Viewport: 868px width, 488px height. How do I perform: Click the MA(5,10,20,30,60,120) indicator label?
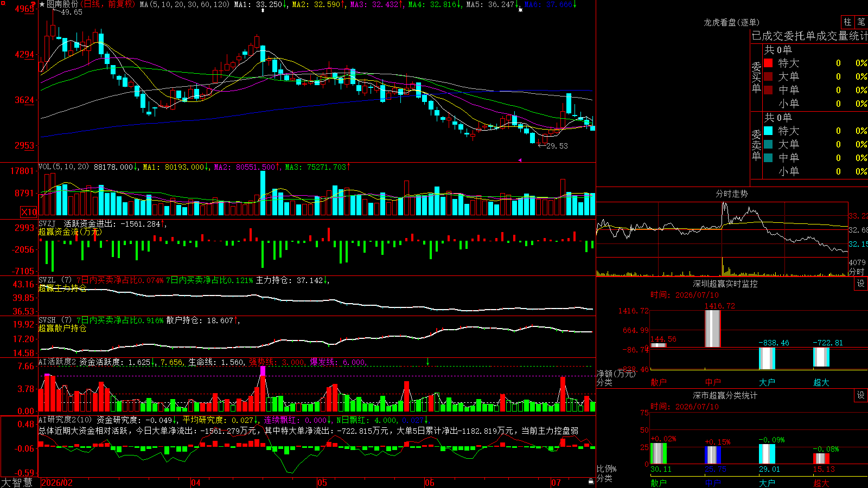185,4
